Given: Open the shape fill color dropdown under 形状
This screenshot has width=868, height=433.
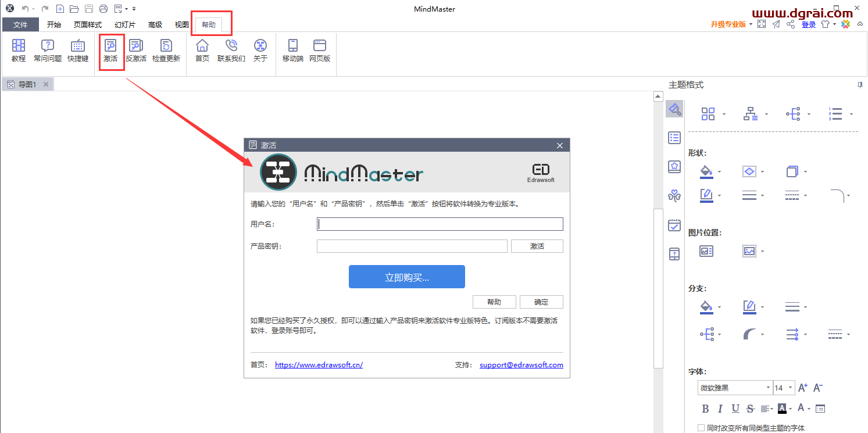Looking at the screenshot, I should (707, 171).
